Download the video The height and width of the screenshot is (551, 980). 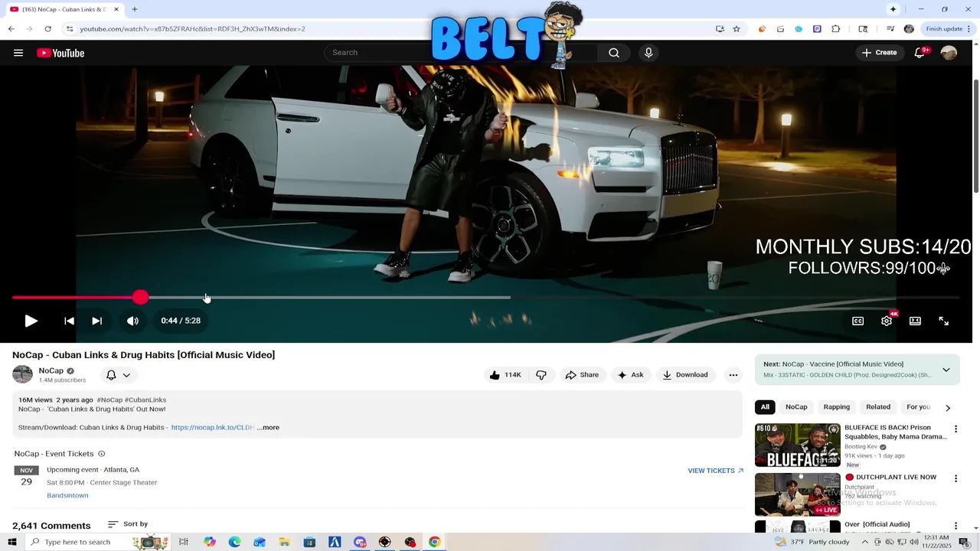(685, 375)
